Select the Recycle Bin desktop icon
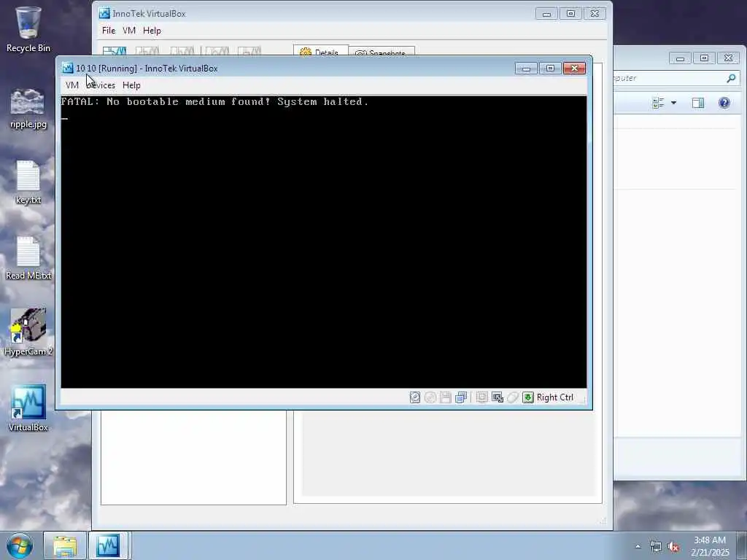Screen dimensions: 747x560 pyautogui.click(x=28, y=29)
